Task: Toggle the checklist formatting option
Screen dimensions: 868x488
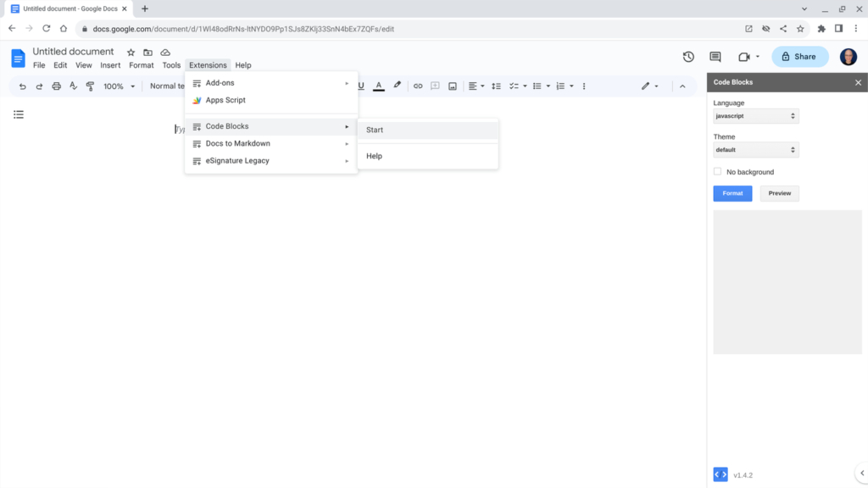Action: click(515, 86)
